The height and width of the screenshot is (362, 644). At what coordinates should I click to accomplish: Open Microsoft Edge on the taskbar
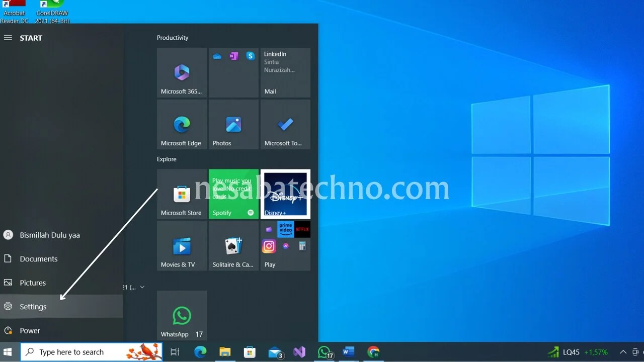click(x=200, y=352)
